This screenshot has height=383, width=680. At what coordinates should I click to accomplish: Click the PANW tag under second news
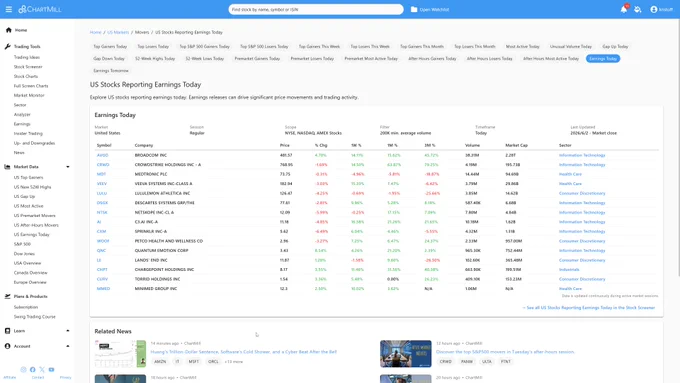(467, 361)
